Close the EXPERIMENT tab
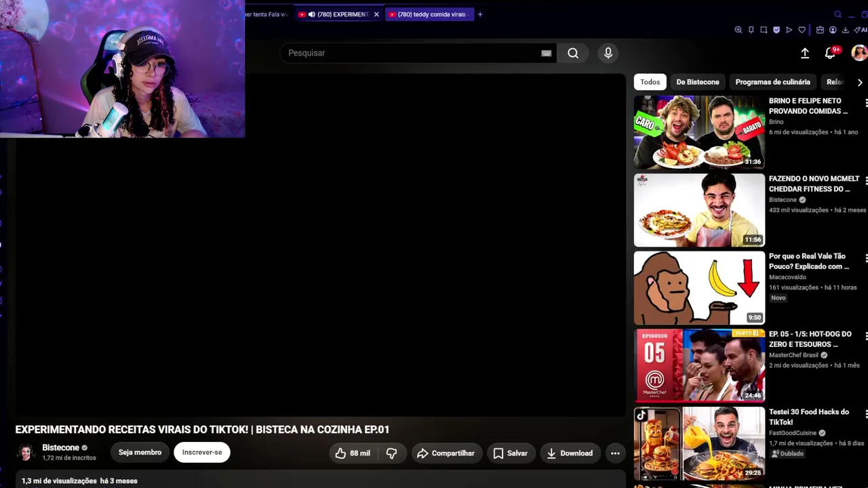Image resolution: width=868 pixels, height=488 pixels. (376, 14)
